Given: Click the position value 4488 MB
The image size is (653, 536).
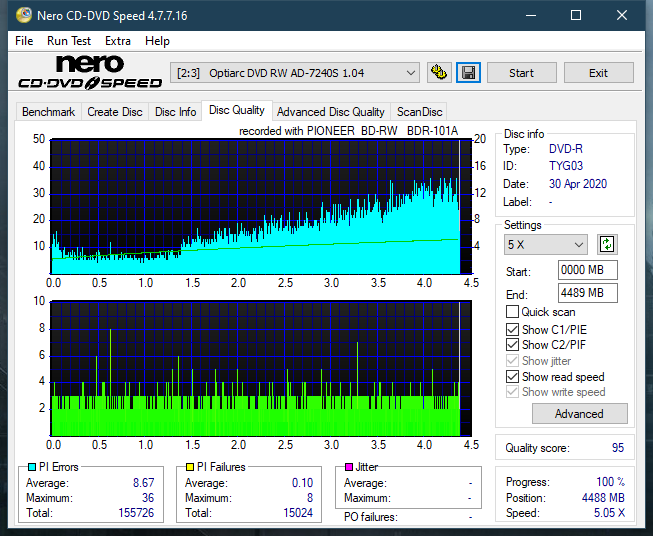Looking at the screenshot, I should 603,498.
